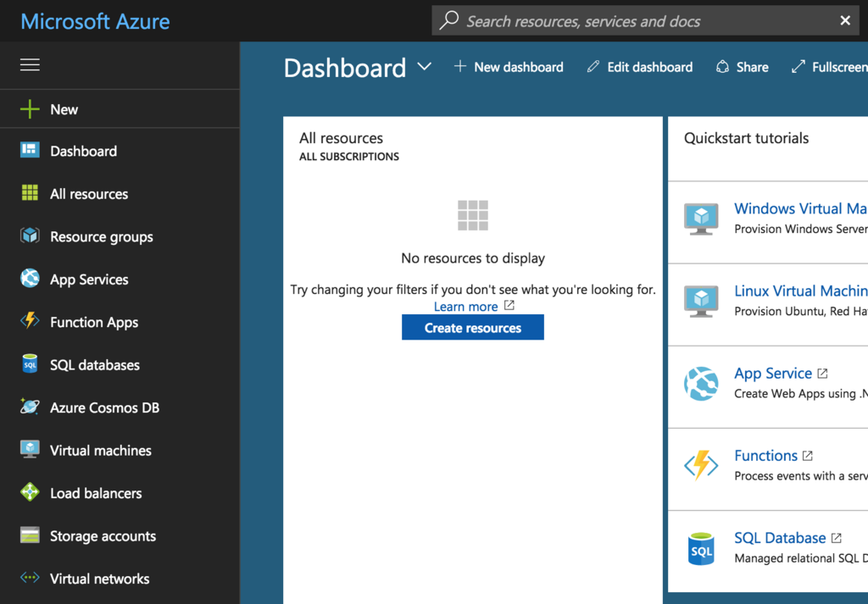
Task: Click the Functions tutorial lightning icon
Action: pyautogui.click(x=701, y=465)
